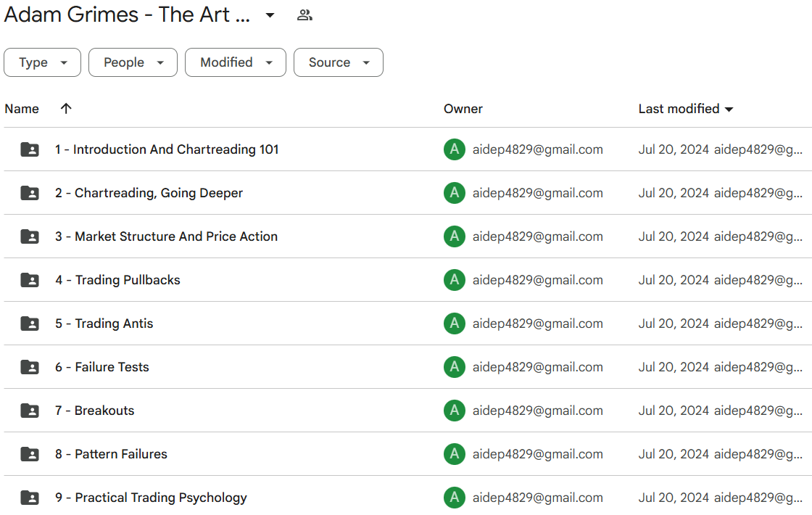The width and height of the screenshot is (812, 515).
Task: Click 'Jul 20, 2024' date in Failure Tests row
Action: (674, 367)
